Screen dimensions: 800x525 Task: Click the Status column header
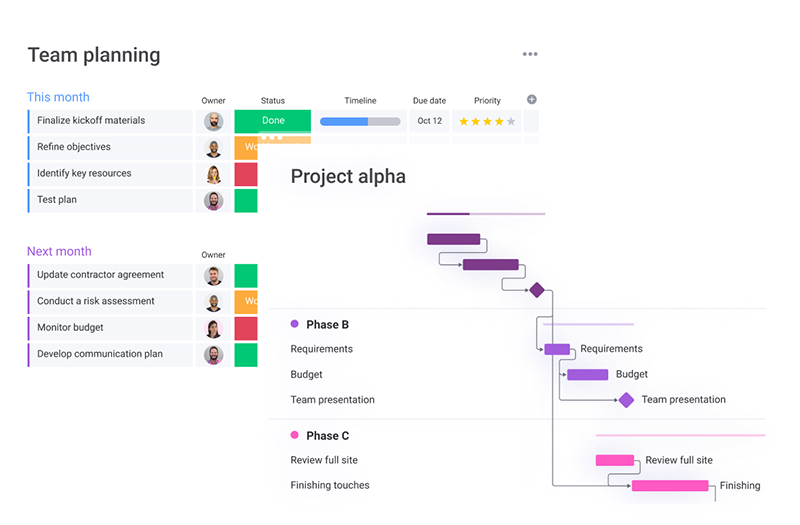272,101
